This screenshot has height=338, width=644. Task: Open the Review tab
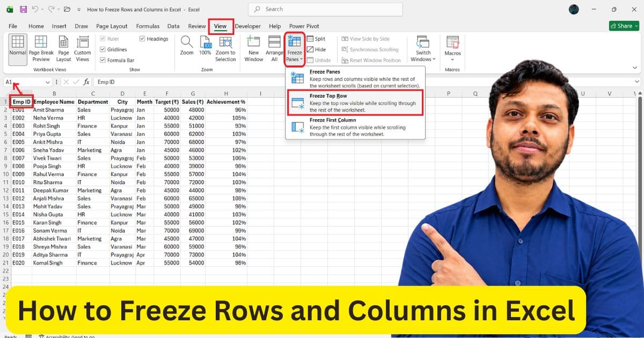click(x=197, y=26)
